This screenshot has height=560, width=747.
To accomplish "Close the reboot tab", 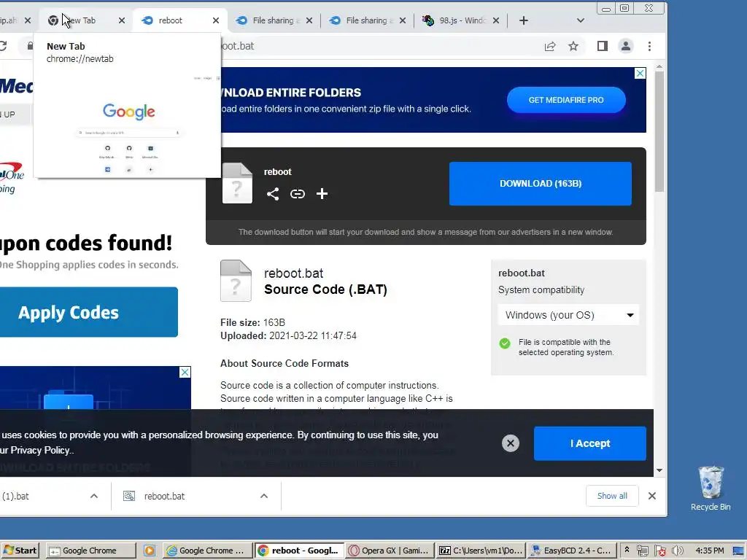I will pyautogui.click(x=216, y=20).
